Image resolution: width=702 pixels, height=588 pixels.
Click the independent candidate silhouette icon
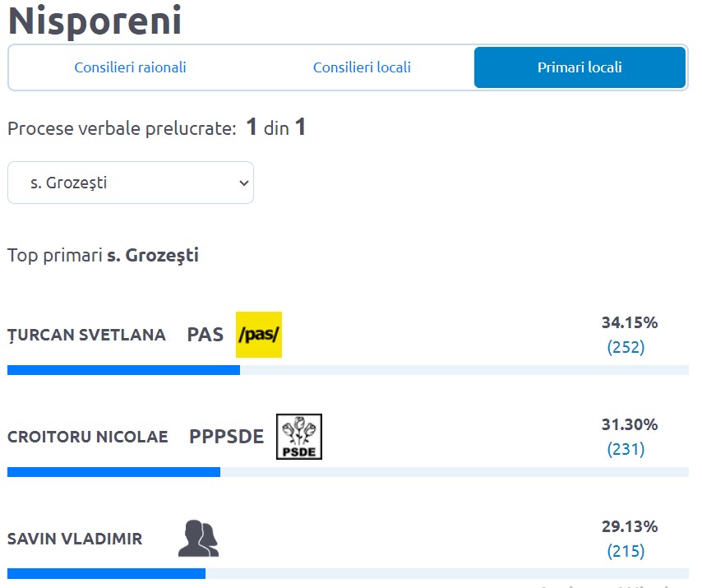(x=198, y=539)
